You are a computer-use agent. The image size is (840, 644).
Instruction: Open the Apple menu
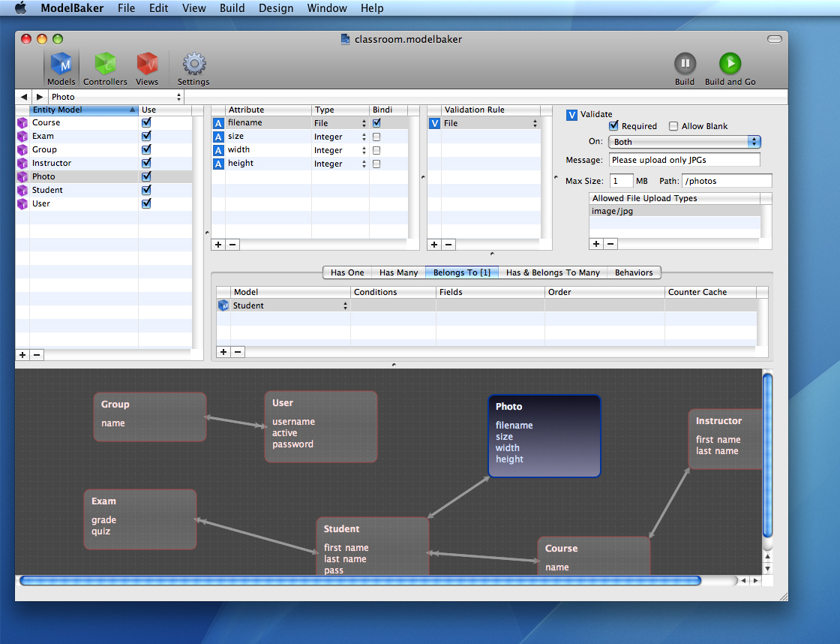point(20,8)
